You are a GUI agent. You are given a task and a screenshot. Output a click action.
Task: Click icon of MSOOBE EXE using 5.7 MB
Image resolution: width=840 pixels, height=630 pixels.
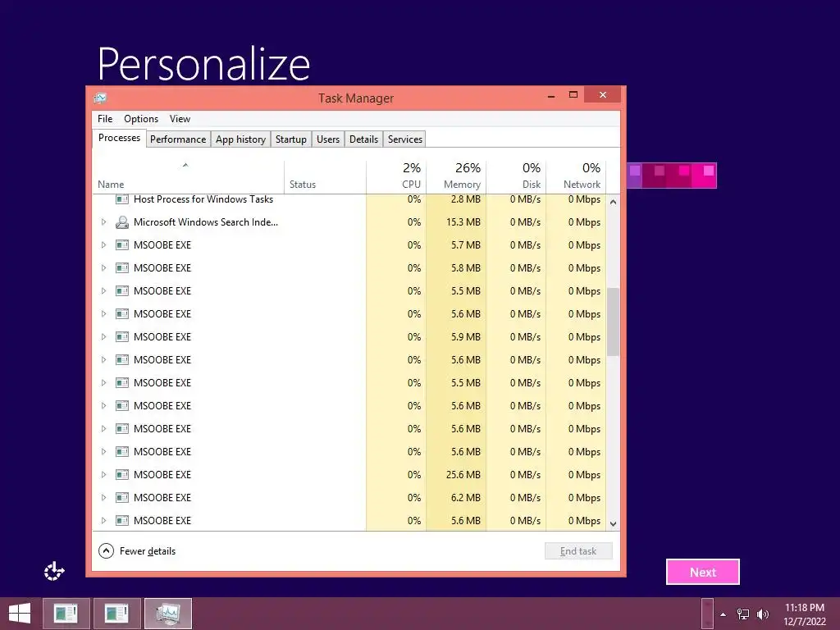[122, 245]
